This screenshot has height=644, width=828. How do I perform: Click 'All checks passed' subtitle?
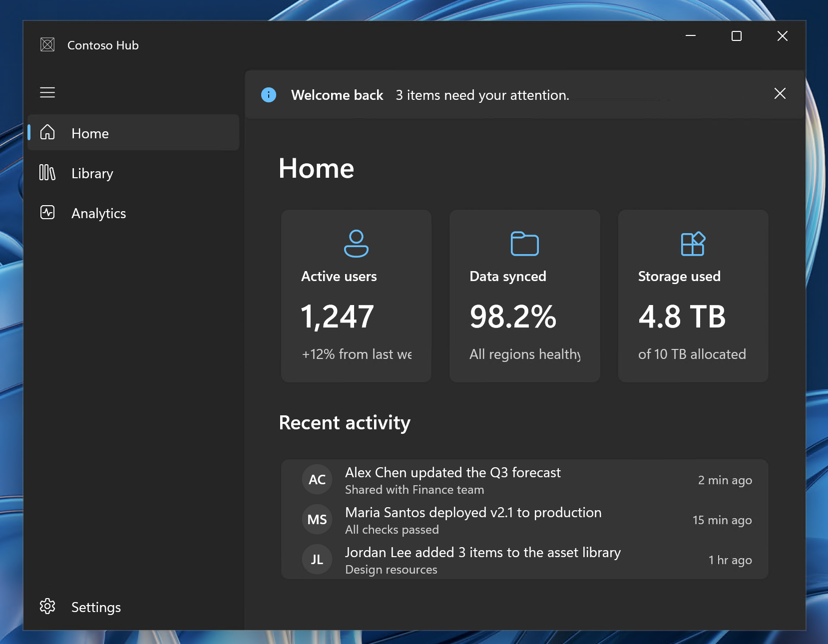point(392,530)
